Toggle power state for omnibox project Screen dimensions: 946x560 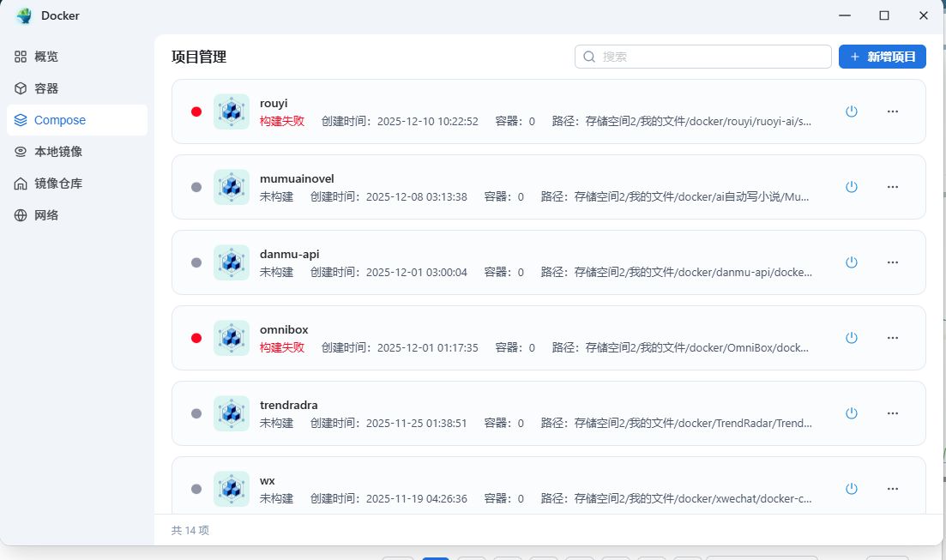[x=852, y=337]
